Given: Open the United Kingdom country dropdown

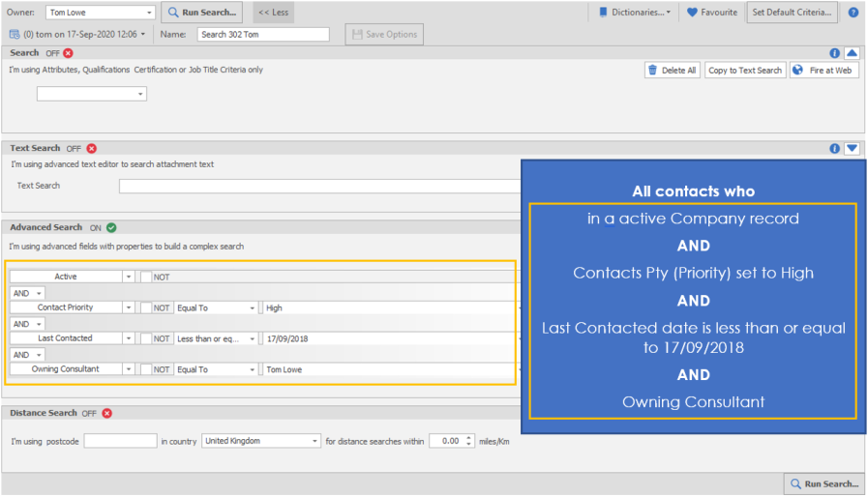Looking at the screenshot, I should click(315, 441).
